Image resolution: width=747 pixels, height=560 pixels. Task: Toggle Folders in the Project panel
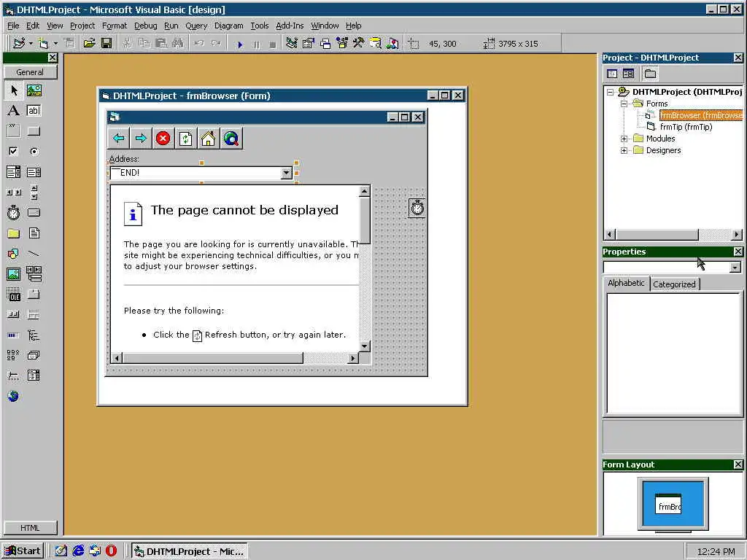tap(650, 74)
